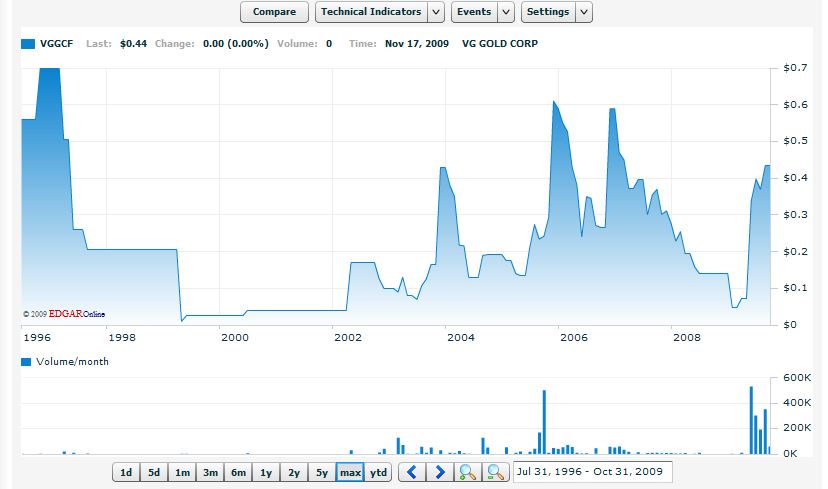
Task: Select the 3m time range
Action: (210, 472)
